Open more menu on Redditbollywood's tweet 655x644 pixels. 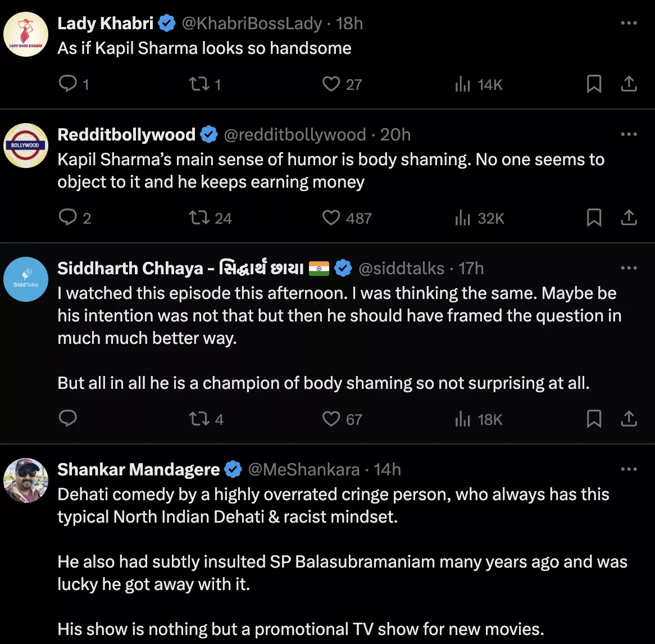click(629, 135)
